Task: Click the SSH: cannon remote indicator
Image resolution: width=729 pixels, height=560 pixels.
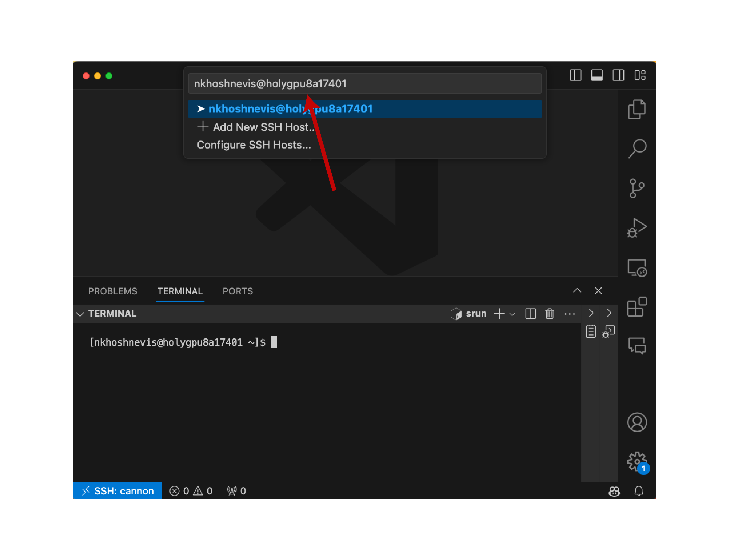Action: pyautogui.click(x=117, y=491)
